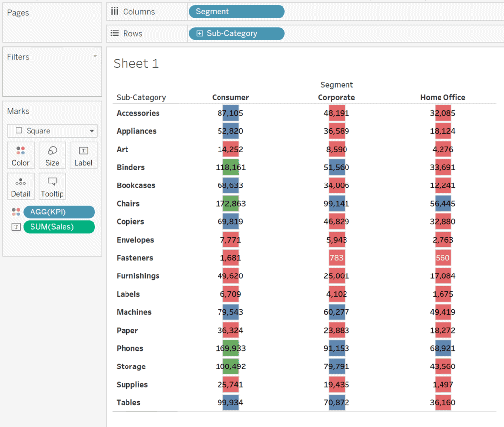Click the Color marks card icon
504x427 pixels.
(x=21, y=151)
